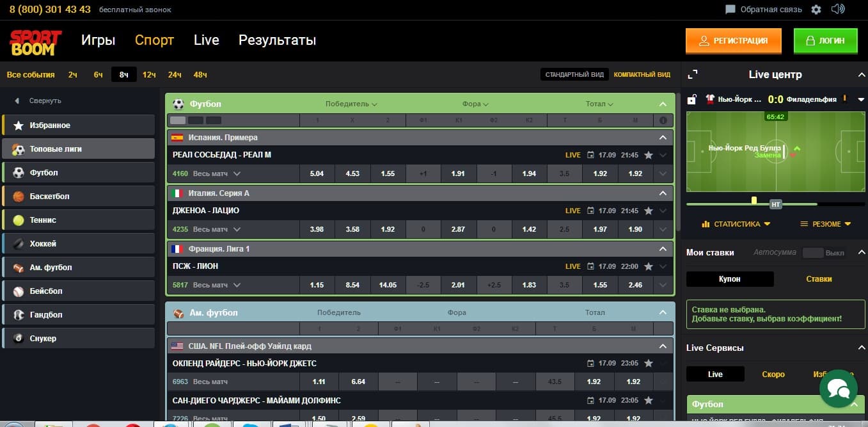This screenshot has width=868, height=427.
Task: Select Бейсбол in the sports sidebar
Action: 79,291
